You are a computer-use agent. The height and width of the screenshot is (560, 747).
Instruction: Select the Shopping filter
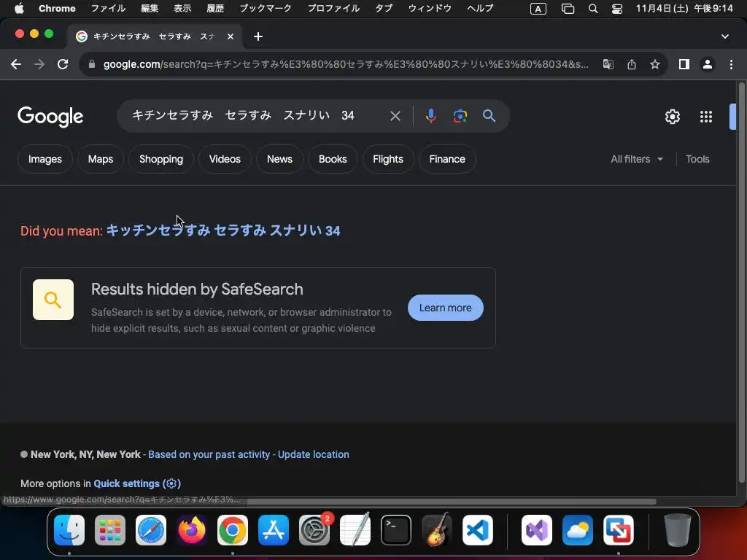[x=161, y=159]
